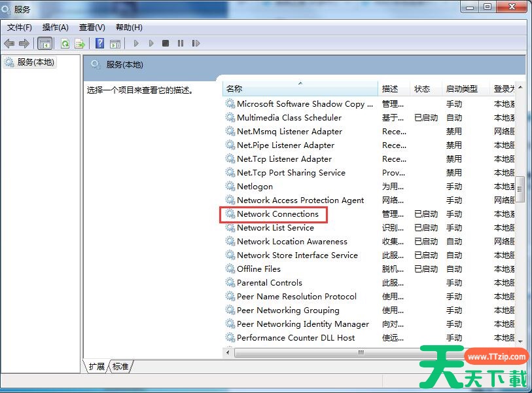532x393 pixels.
Task: Click gear icon beside Peer Name Resolution Protocol
Action: [x=230, y=296]
